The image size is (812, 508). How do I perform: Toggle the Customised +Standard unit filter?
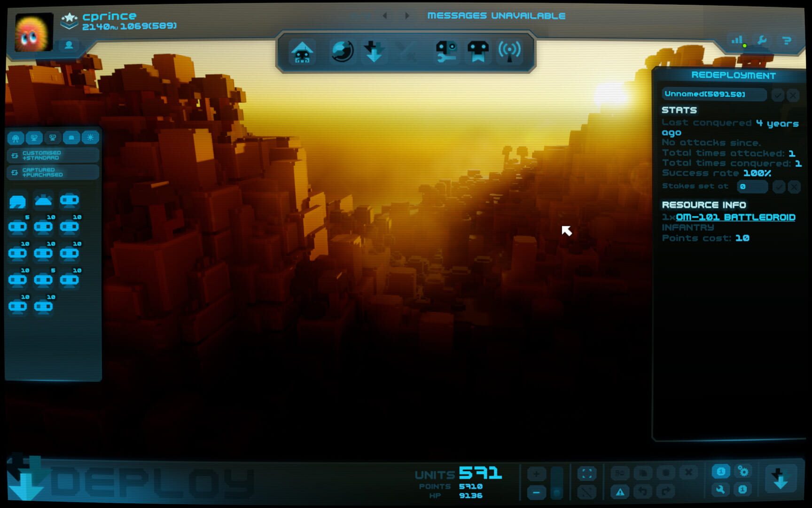(x=52, y=155)
